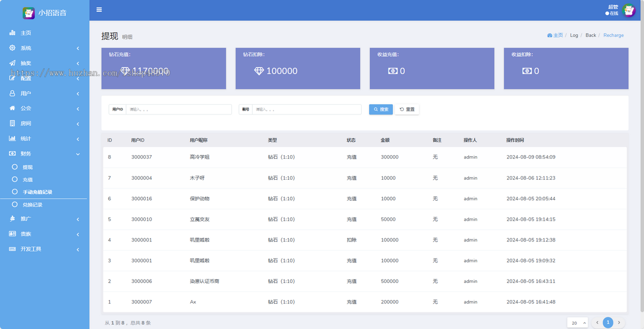
Task: Click timestamp 2024-08-05 16:41:48
Action: 531,302
